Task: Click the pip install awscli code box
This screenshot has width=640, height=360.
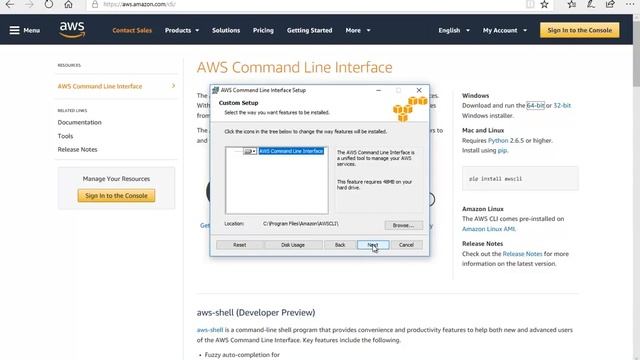Action: (520, 178)
